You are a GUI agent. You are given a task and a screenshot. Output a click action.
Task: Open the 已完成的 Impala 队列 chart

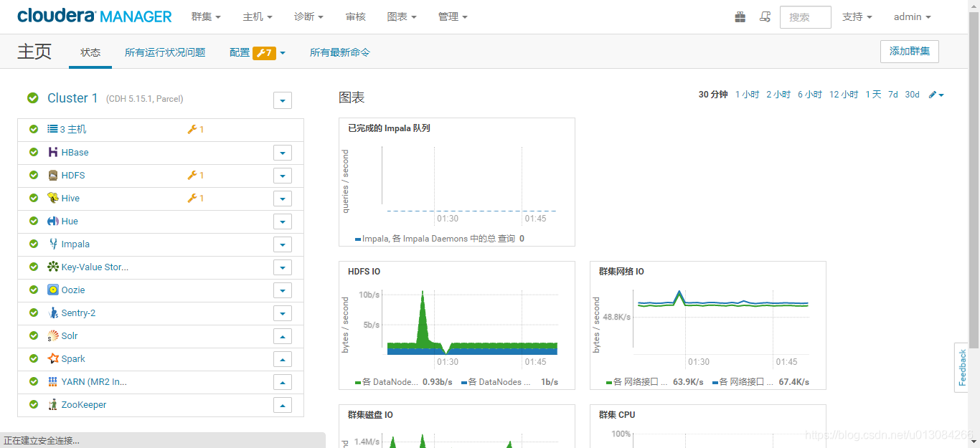(457, 182)
